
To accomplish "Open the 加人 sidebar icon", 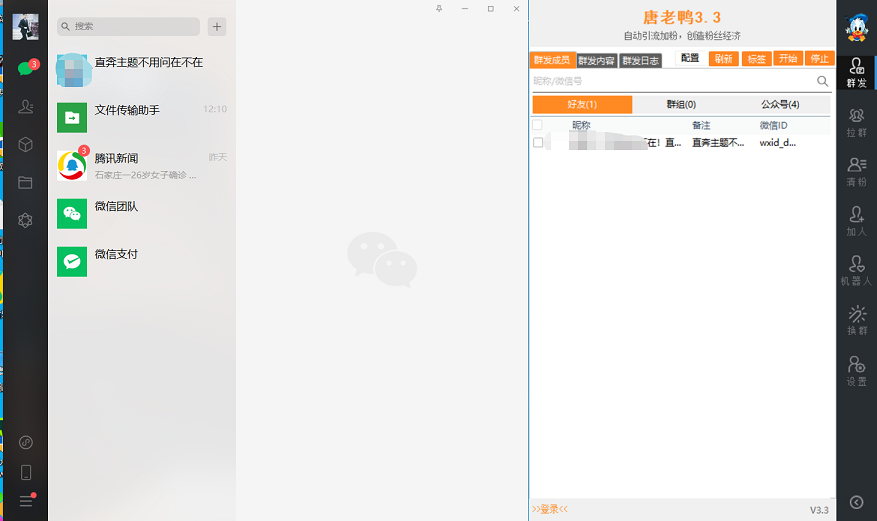I will [x=856, y=221].
